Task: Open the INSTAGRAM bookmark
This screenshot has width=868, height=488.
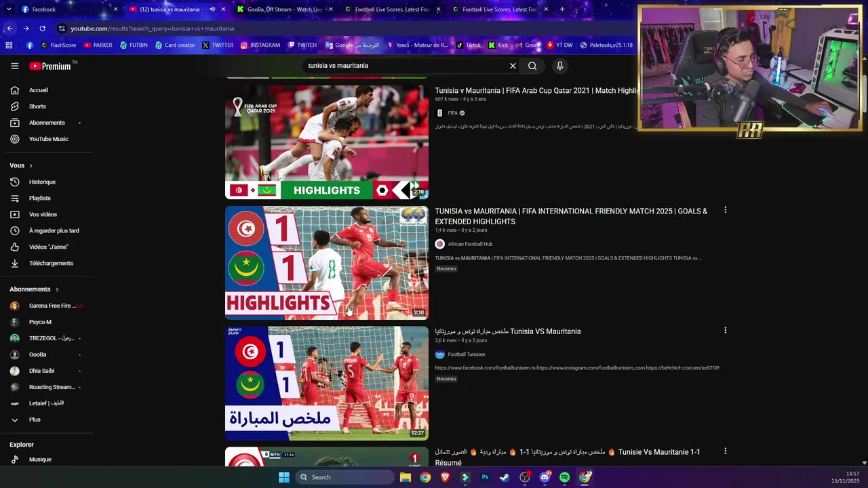Action: [x=260, y=45]
